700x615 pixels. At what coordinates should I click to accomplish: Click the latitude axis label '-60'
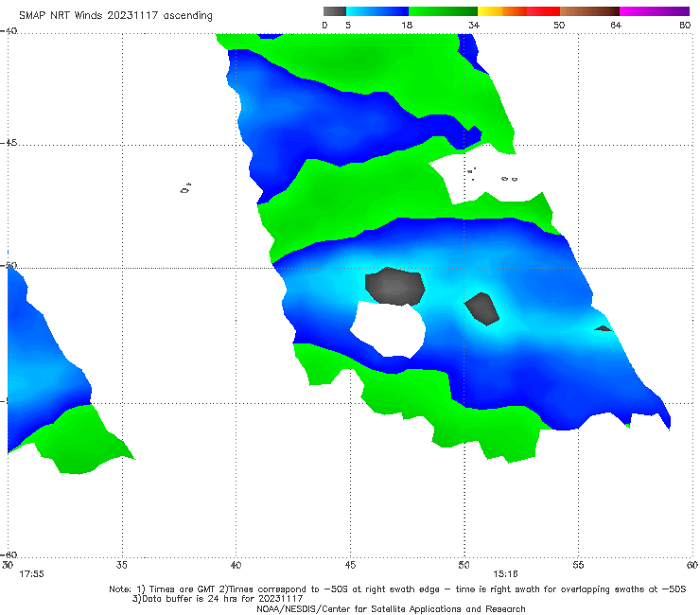coord(9,554)
